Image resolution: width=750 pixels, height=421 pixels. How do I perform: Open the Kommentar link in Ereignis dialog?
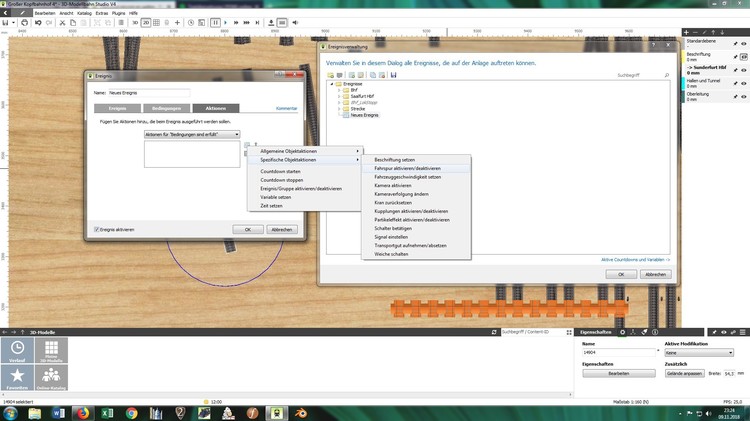click(287, 109)
